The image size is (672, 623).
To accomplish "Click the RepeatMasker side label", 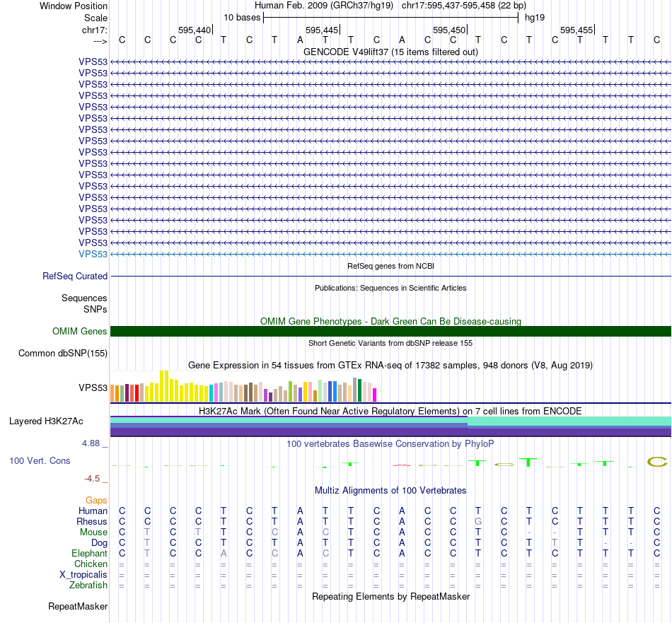I will [78, 606].
